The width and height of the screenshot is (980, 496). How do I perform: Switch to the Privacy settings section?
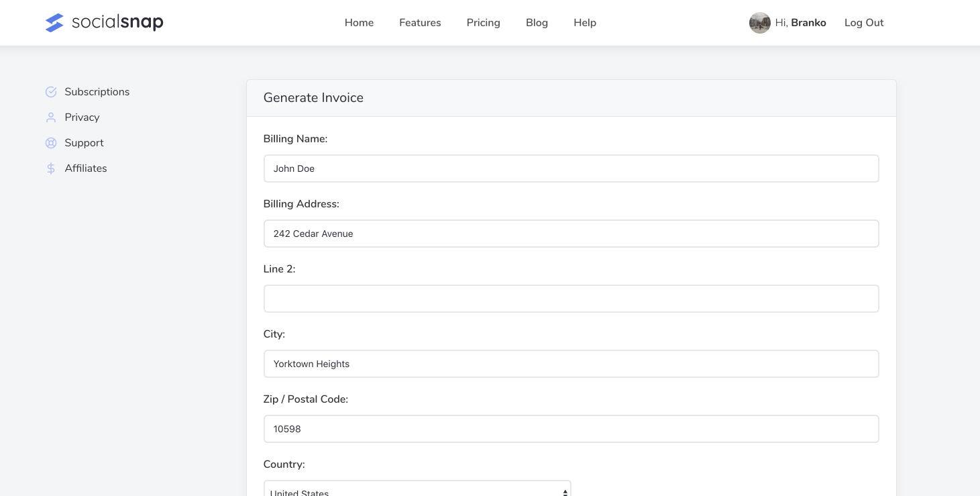pos(82,117)
